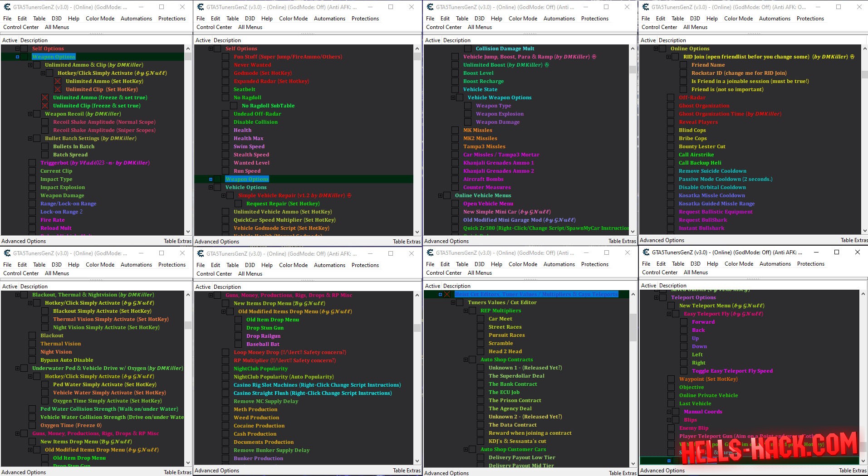This screenshot has height=476, width=868.
Task: Tick the Never Wanted checkbox
Action: point(226,65)
